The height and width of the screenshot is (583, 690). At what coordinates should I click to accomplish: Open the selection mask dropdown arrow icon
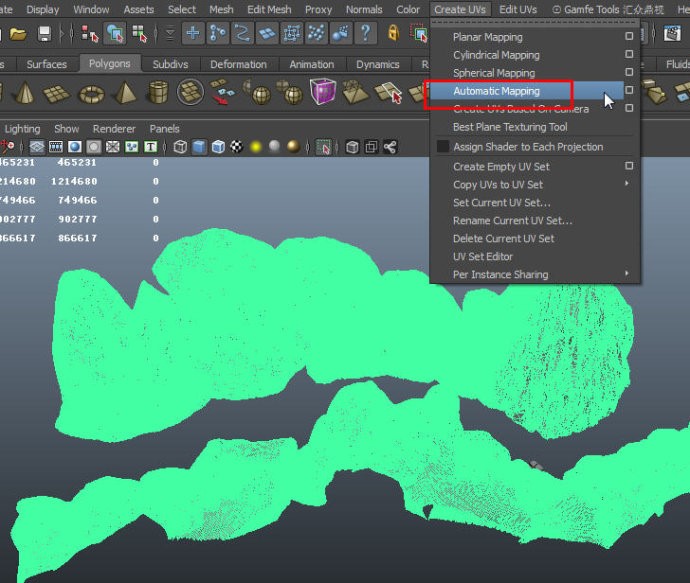coord(170,34)
